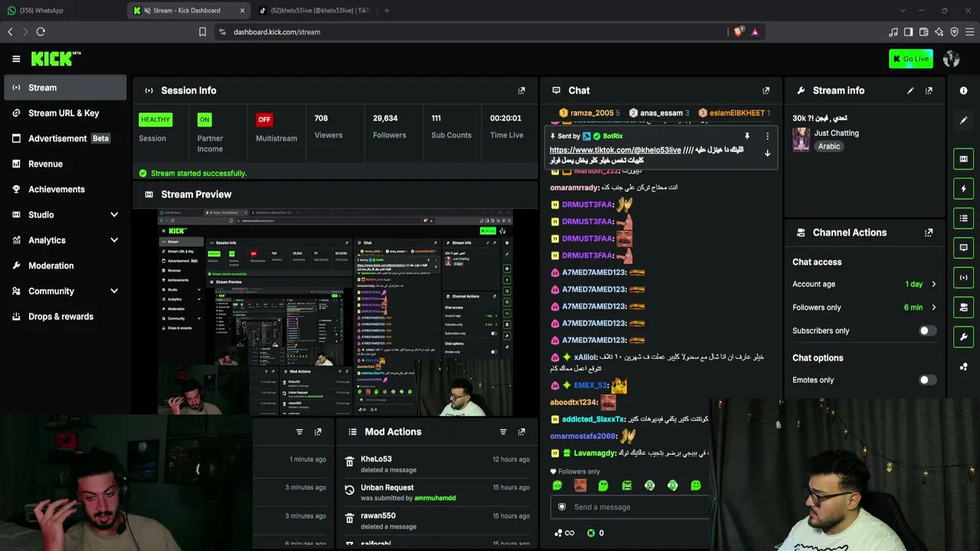The width and height of the screenshot is (980, 551).
Task: Click username Lavamagdy in chat
Action: coord(595,454)
